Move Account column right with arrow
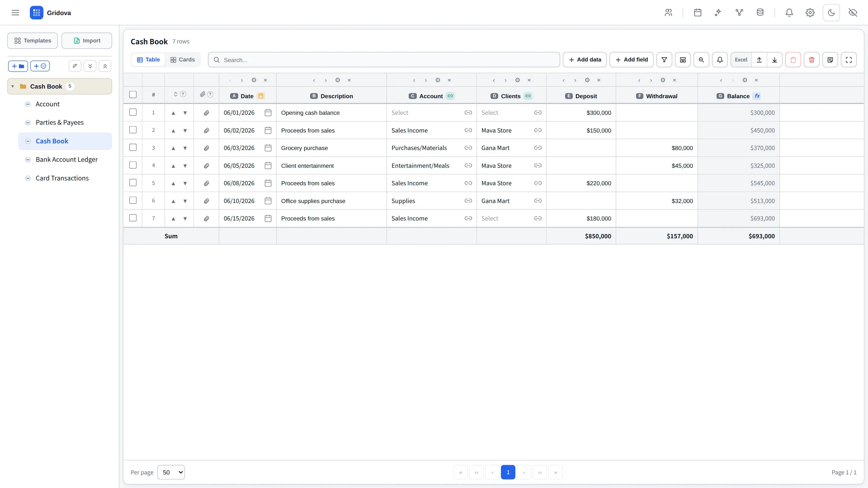The height and width of the screenshot is (488, 868). [x=426, y=80]
